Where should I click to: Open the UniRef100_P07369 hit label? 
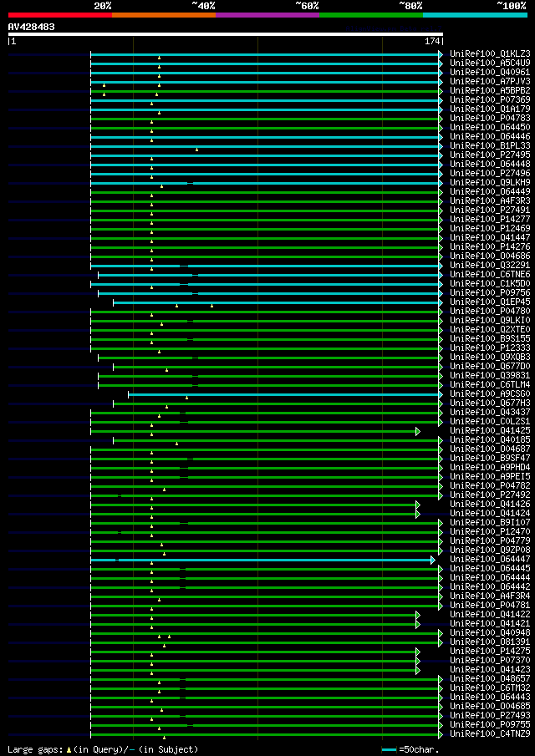click(x=490, y=99)
